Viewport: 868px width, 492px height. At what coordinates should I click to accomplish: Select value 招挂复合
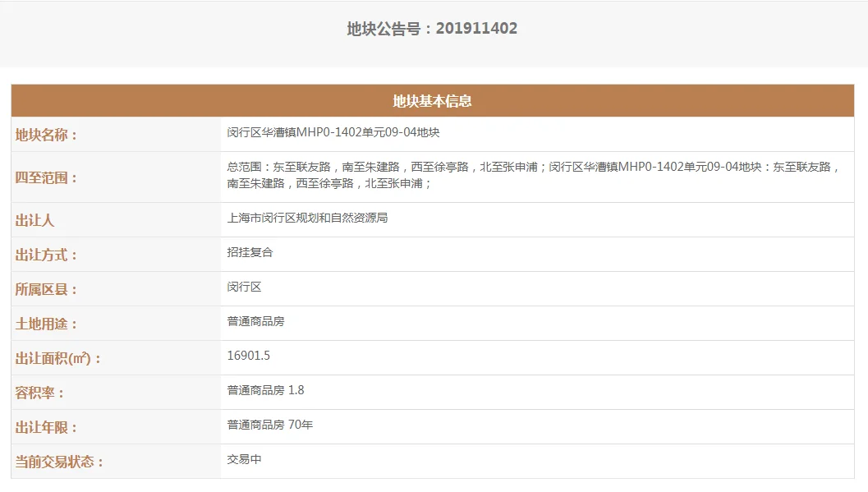[250, 252]
